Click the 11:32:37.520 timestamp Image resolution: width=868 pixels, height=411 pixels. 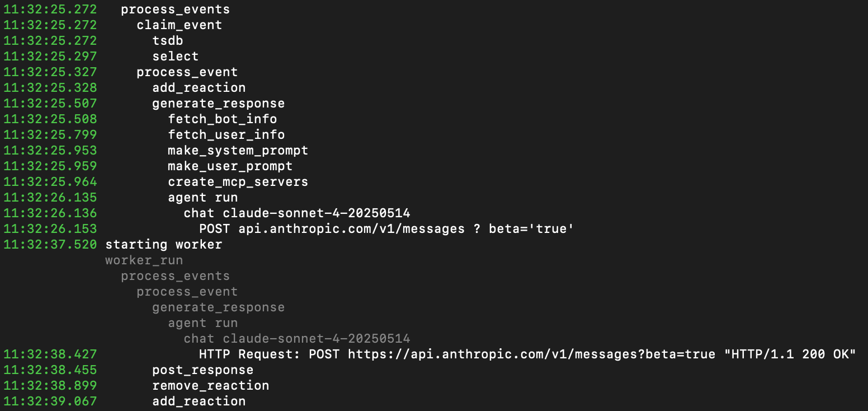tap(50, 245)
